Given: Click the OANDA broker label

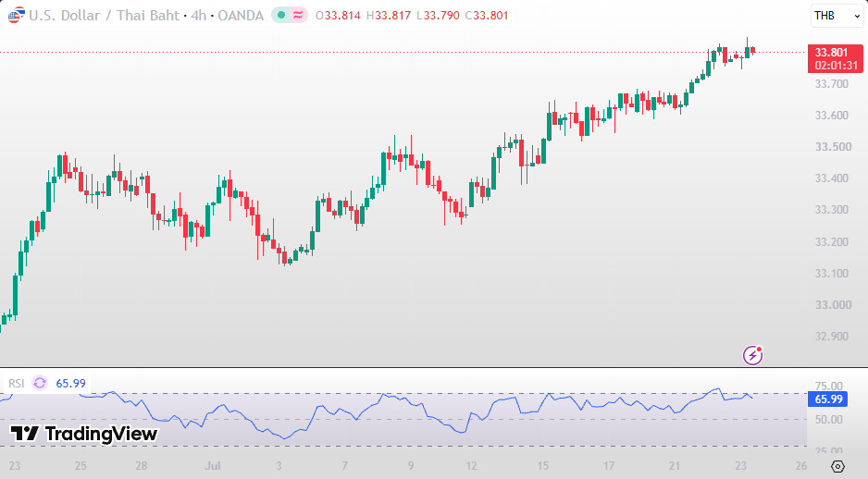Looking at the screenshot, I should [x=241, y=16].
